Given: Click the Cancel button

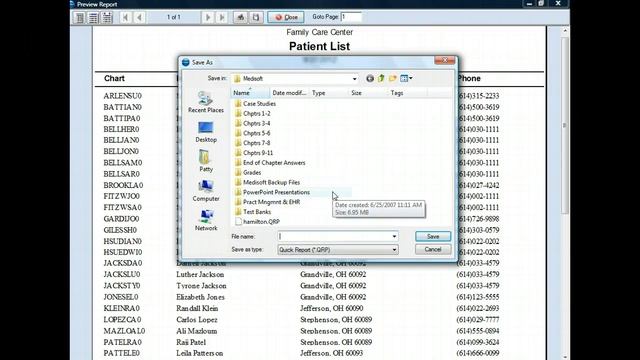Looking at the screenshot, I should [x=433, y=249].
